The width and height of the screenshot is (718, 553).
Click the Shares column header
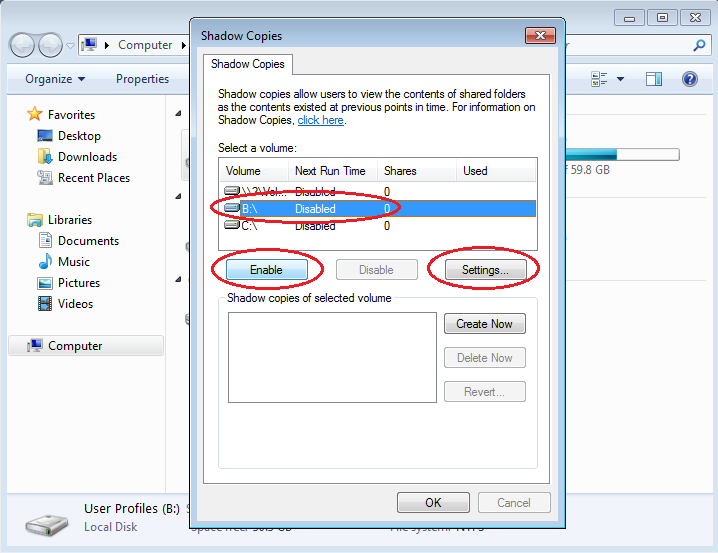[x=417, y=171]
